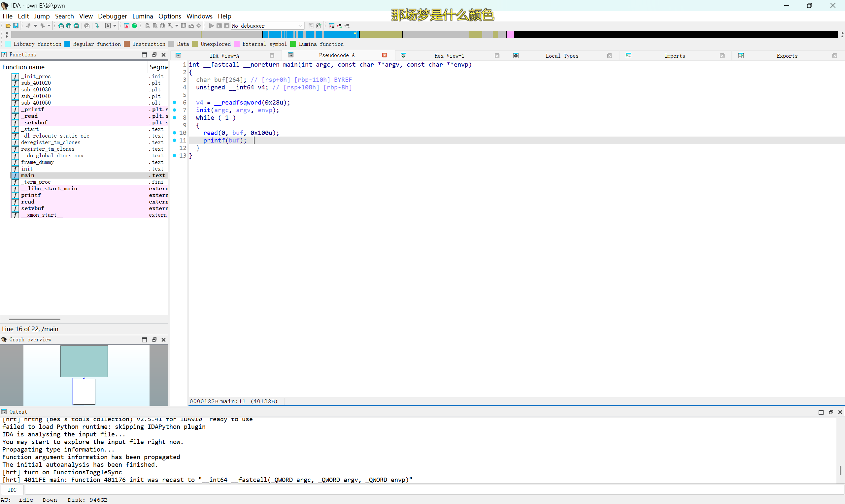Open the 'No debugger' dropdown
Screen dimensions: 845x504
(267, 25)
